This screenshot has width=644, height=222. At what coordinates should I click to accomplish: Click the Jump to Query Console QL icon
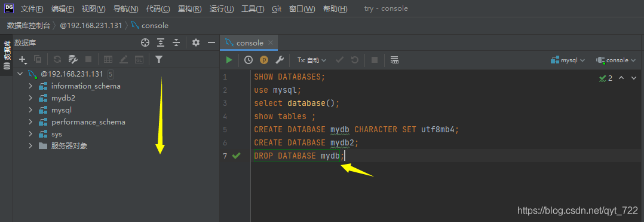pyautogui.click(x=139, y=60)
